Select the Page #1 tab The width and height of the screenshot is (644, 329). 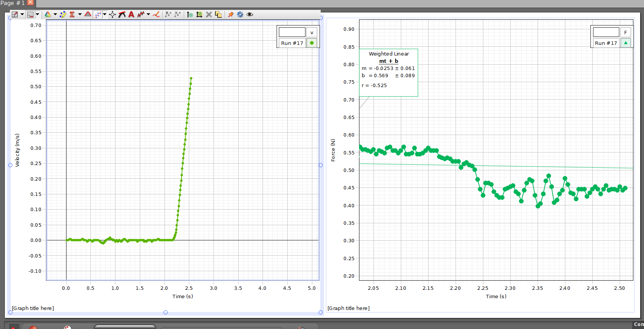[13, 3]
